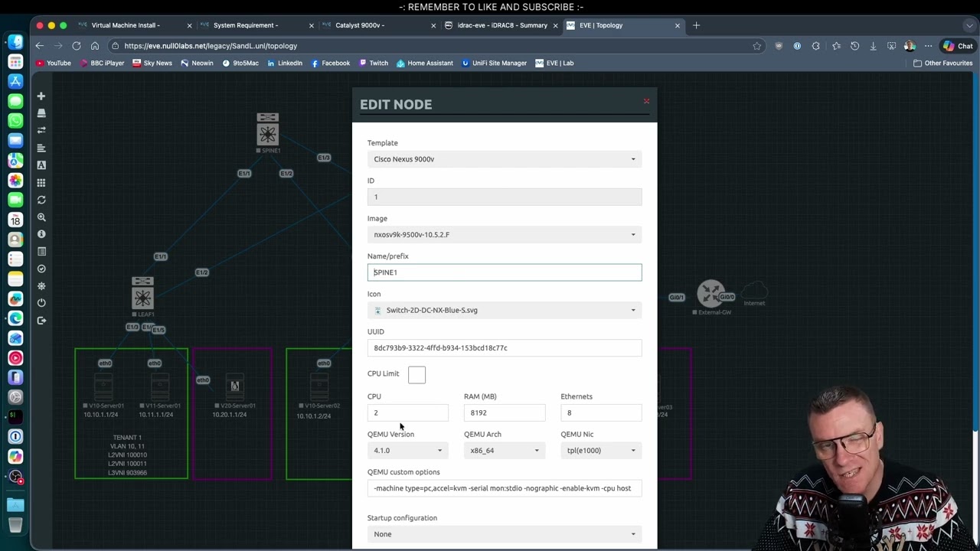Image resolution: width=980 pixels, height=551 pixels.
Task: Open the Other Favourites folder
Action: 943,64
